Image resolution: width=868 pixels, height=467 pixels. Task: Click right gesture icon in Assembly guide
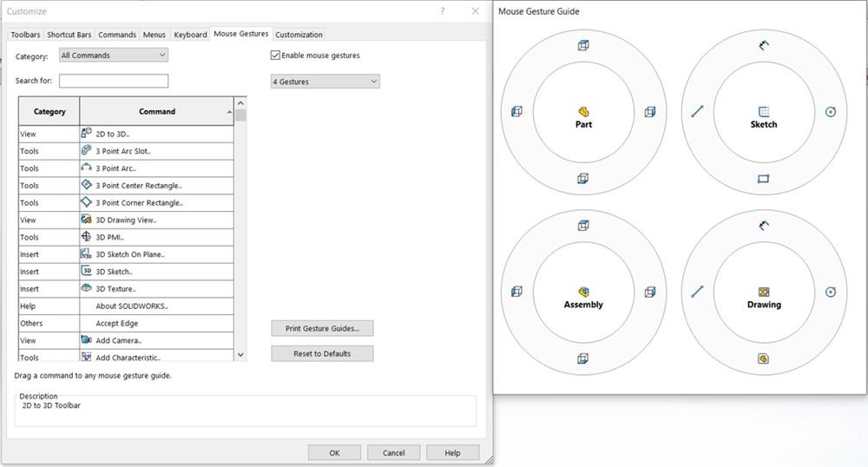(x=650, y=292)
